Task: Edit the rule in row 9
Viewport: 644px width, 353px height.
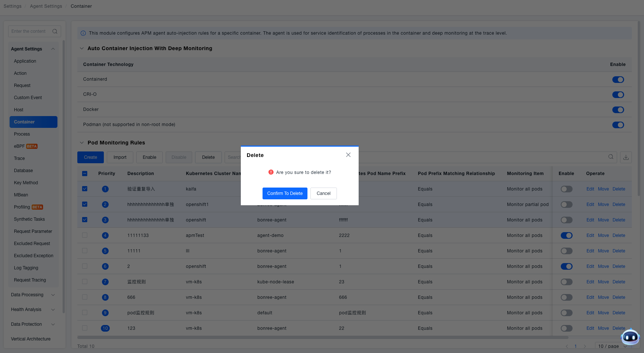Action: 590,313
